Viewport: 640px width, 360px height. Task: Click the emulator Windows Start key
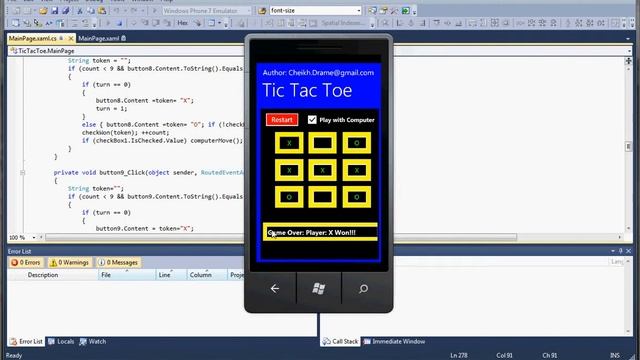(319, 289)
